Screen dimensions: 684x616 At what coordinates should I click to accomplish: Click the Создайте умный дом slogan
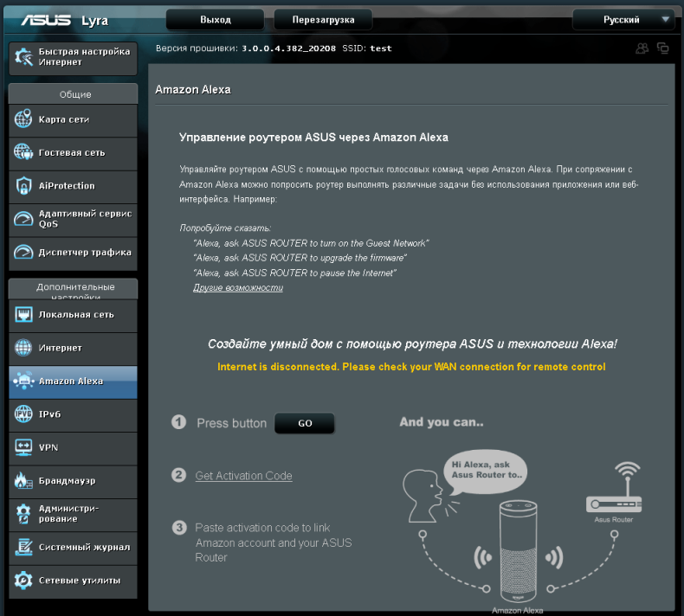point(412,344)
